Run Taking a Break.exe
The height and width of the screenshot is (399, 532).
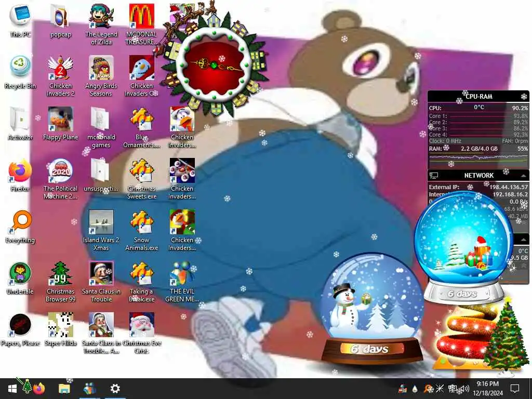pyautogui.click(x=141, y=282)
